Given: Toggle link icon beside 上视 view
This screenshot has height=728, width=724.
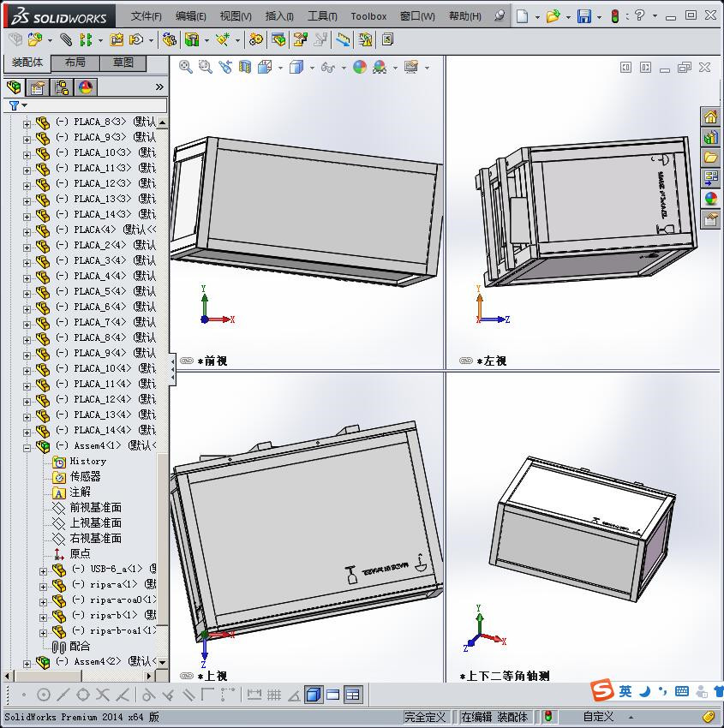Looking at the screenshot, I should point(187,676).
